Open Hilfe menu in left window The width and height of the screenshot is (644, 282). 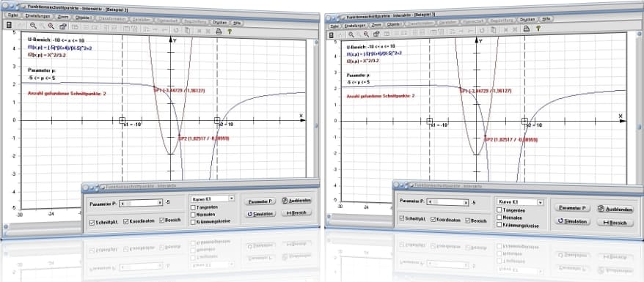coord(237,23)
